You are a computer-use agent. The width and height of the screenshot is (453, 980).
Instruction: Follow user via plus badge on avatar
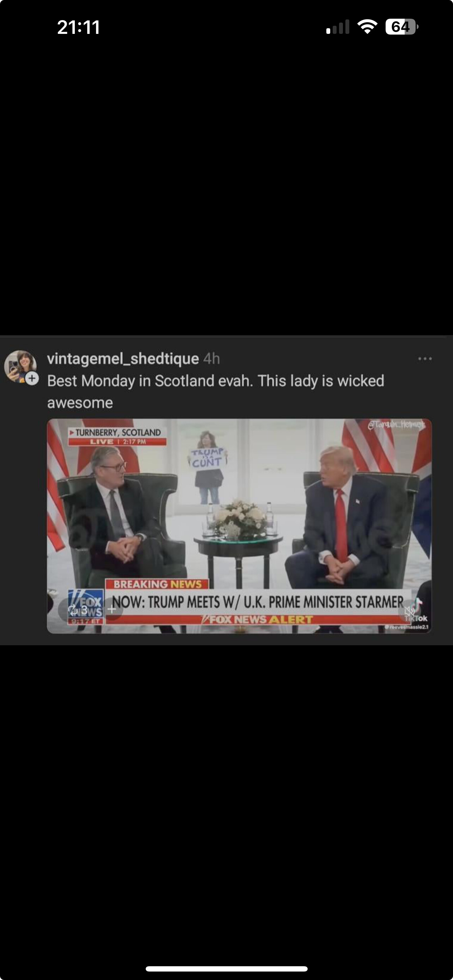[32, 379]
